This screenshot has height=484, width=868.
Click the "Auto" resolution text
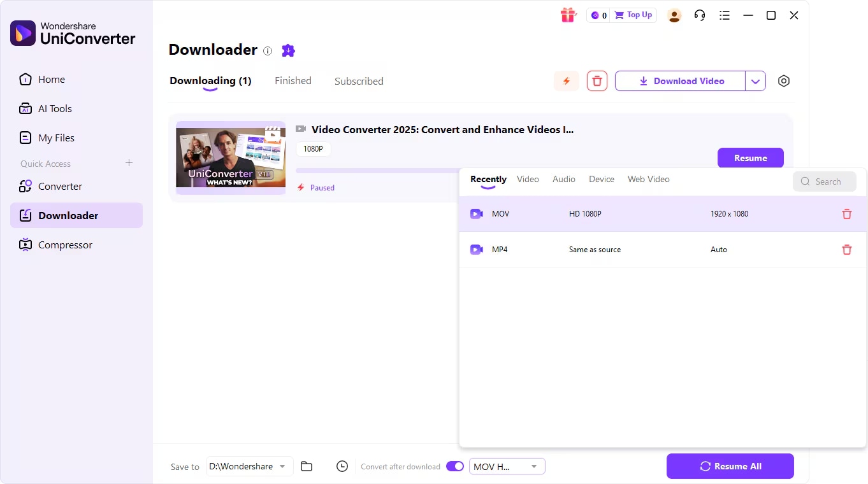pyautogui.click(x=719, y=250)
